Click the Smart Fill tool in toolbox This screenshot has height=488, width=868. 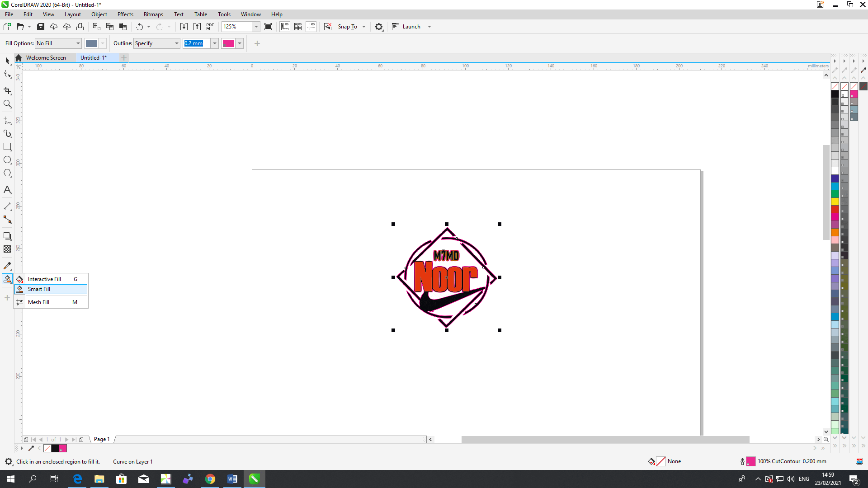coord(7,279)
